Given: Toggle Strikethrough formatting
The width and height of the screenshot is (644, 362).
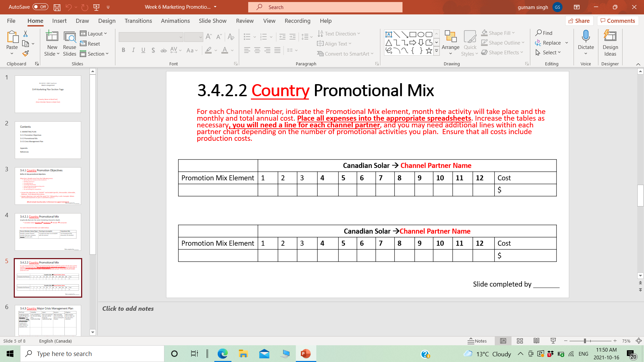Looking at the screenshot, I should click(x=163, y=50).
